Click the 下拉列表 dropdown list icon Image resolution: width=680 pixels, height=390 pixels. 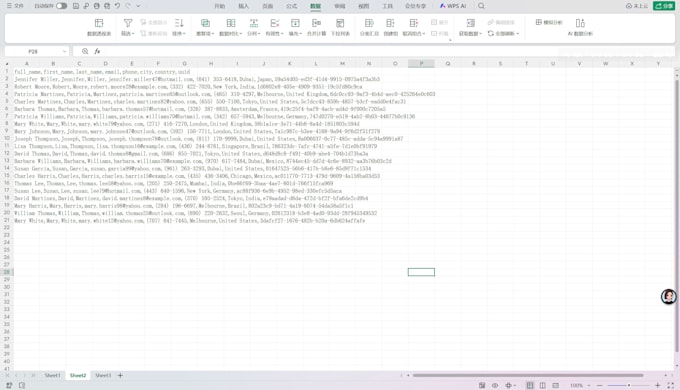tap(340, 23)
